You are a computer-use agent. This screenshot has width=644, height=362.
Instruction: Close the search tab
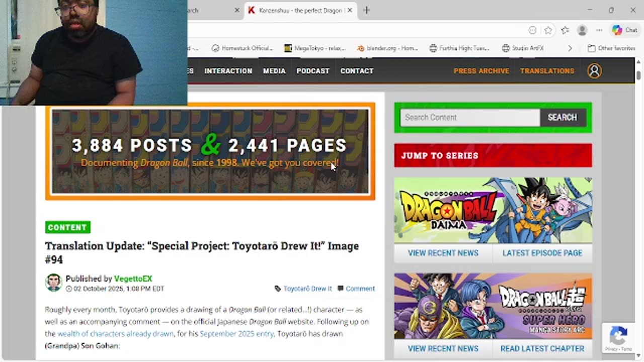click(x=237, y=10)
